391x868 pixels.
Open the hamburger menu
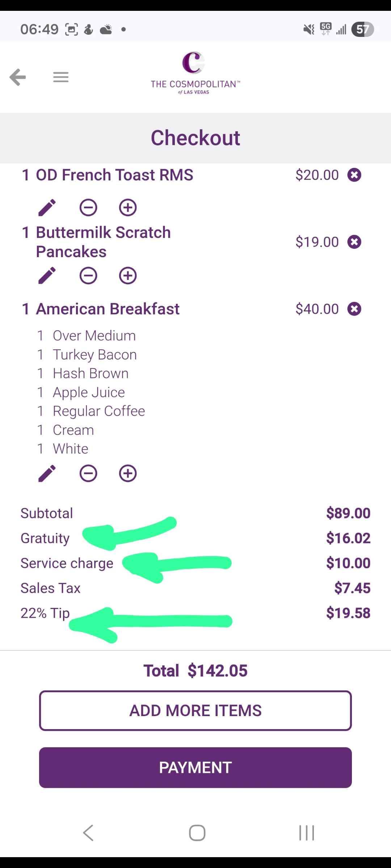[x=61, y=77]
